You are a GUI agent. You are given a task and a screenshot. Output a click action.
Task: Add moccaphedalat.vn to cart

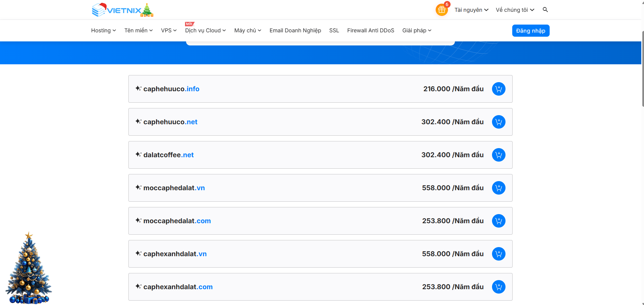[x=498, y=188]
